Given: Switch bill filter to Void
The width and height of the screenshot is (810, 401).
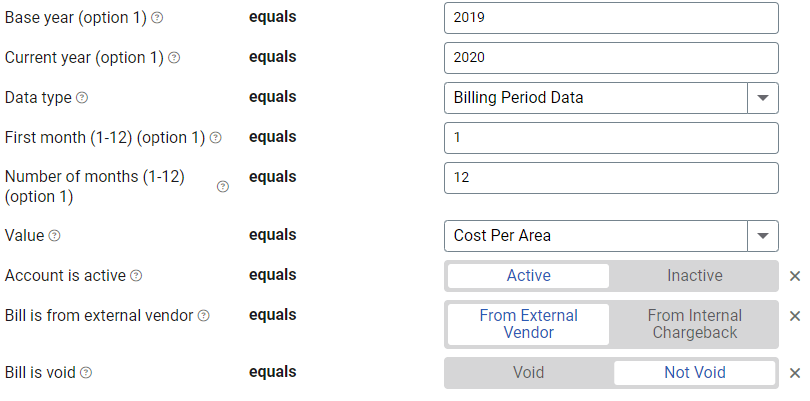Looking at the screenshot, I should coord(528,372).
